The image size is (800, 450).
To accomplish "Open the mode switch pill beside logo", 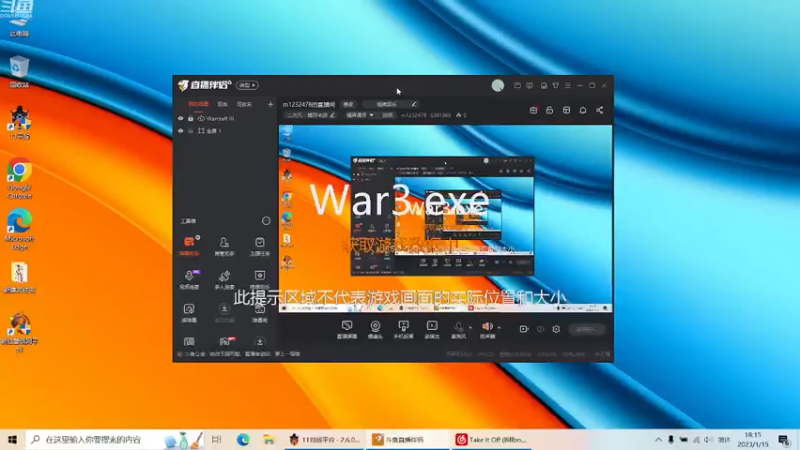I will [x=247, y=85].
